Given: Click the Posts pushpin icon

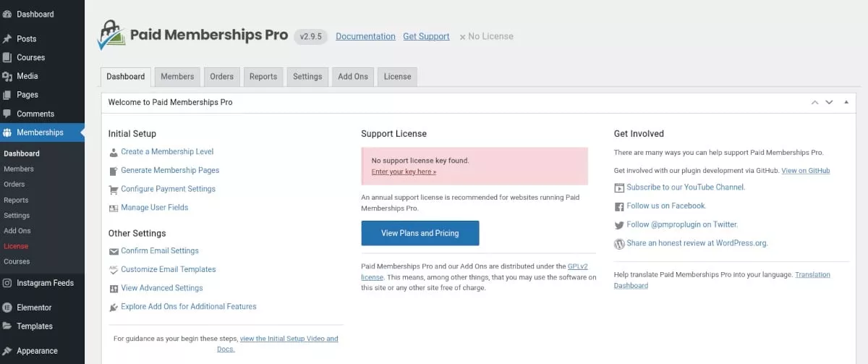Looking at the screenshot, I should pyautogui.click(x=7, y=38).
